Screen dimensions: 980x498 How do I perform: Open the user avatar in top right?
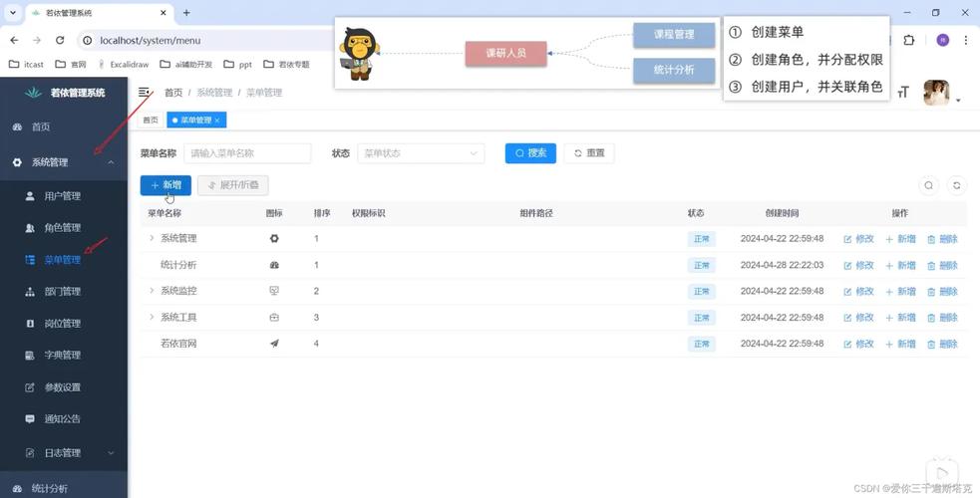[x=936, y=93]
